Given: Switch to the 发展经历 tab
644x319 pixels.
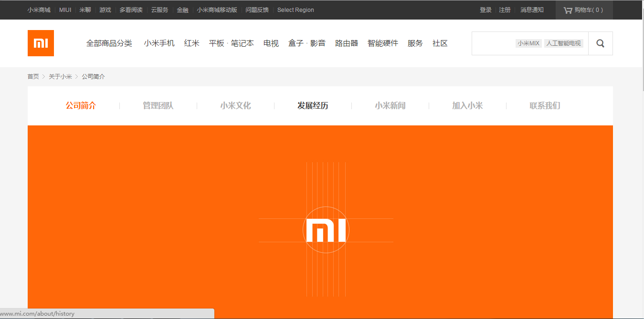Looking at the screenshot, I should (313, 106).
